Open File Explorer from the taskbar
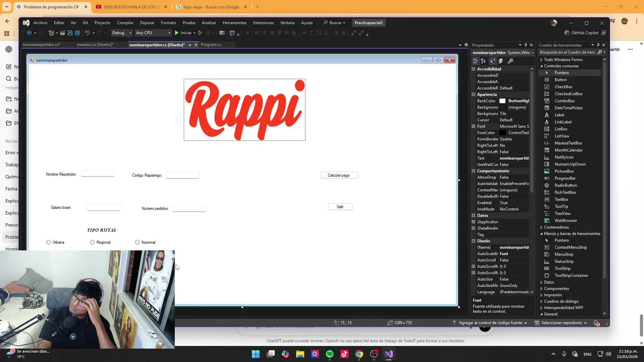 tap(300, 354)
